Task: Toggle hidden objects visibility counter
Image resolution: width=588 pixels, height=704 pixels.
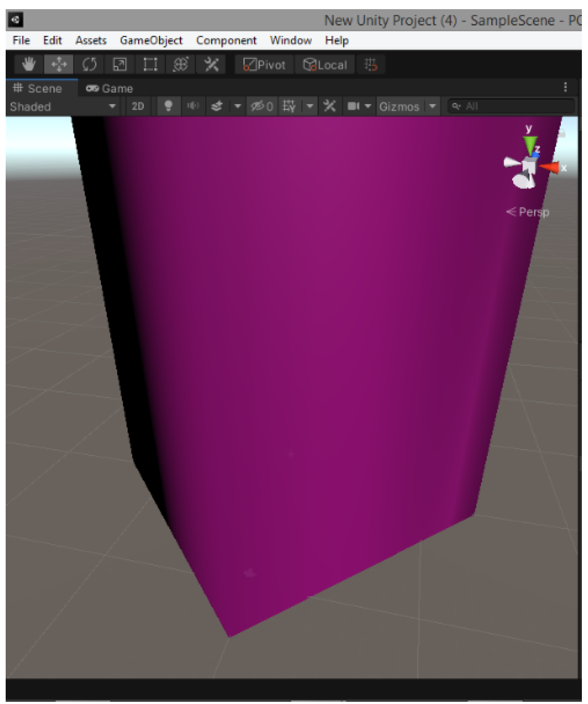Action: pyautogui.click(x=262, y=106)
